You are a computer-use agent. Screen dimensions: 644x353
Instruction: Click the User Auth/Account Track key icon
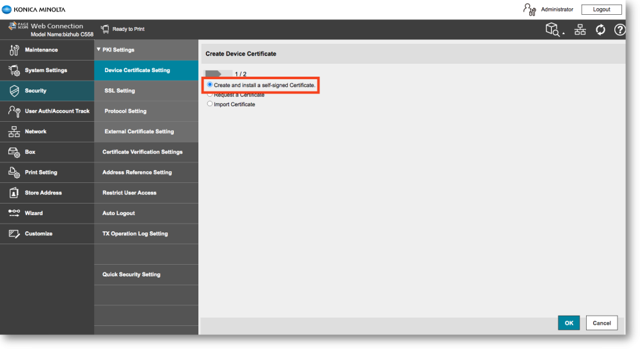14,111
